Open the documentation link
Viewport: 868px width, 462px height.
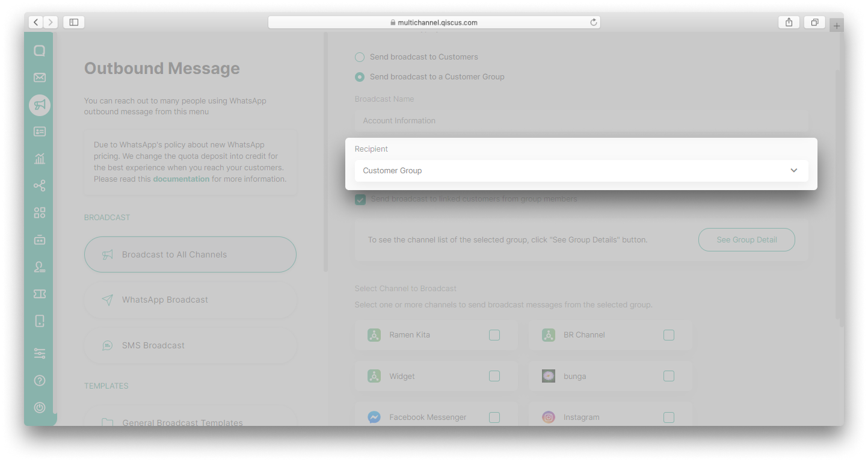click(x=181, y=179)
